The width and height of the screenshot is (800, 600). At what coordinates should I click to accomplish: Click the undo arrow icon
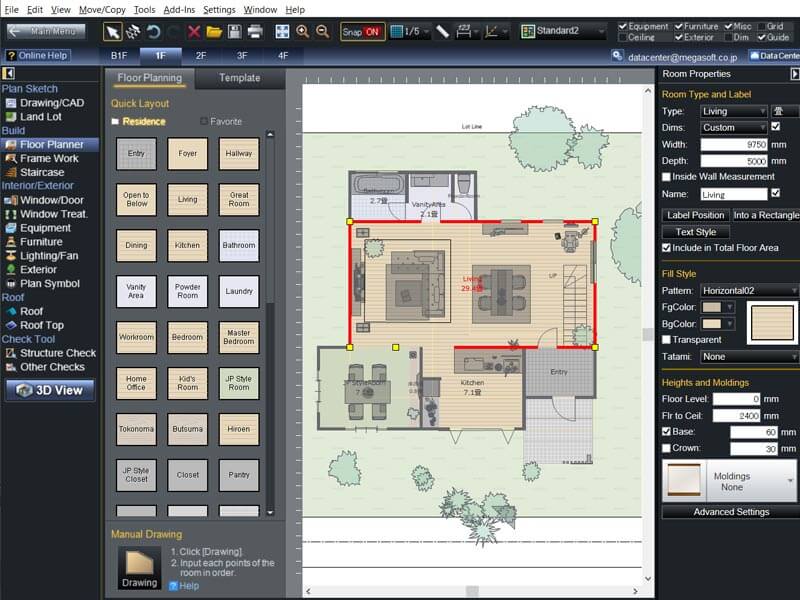(153, 32)
